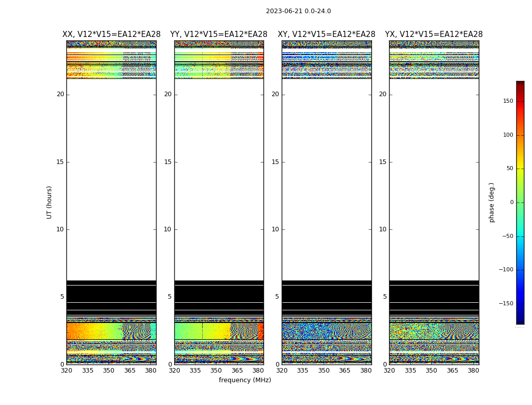Click the XX, V12*V15=EA12*EA28 panel title
Screen dimensions: 532x405
coord(111,34)
